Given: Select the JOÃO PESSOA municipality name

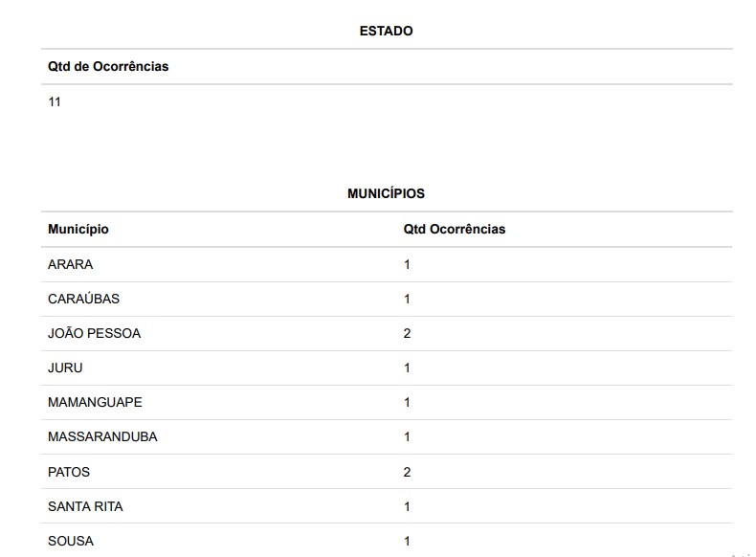Looking at the screenshot, I should pyautogui.click(x=94, y=333).
